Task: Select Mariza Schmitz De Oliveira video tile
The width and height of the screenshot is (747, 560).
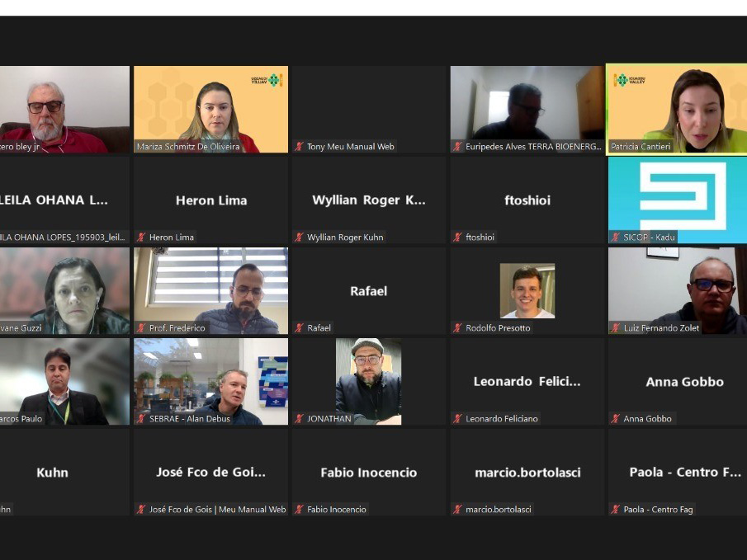Action: pos(211,110)
